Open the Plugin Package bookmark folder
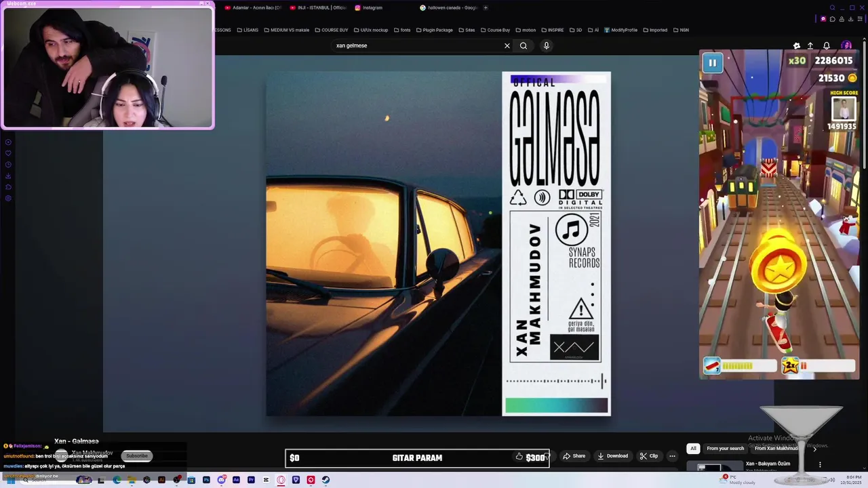Screen dimensions: 868x488 point(435,30)
